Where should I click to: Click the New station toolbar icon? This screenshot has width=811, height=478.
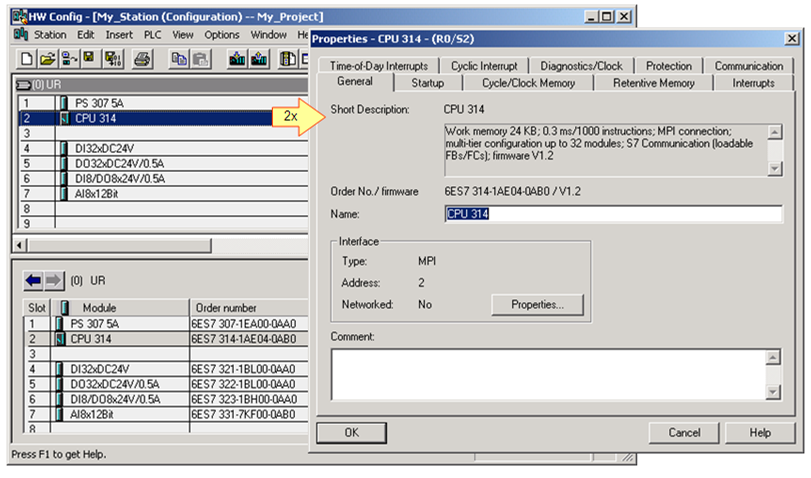[26, 59]
